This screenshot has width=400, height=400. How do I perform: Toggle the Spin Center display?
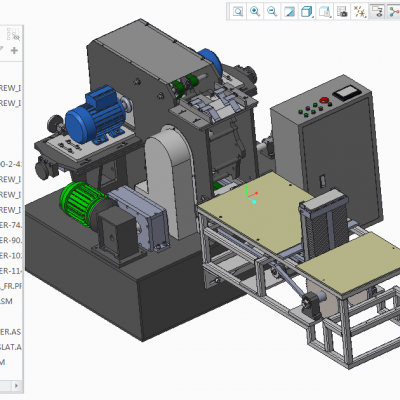point(394,12)
